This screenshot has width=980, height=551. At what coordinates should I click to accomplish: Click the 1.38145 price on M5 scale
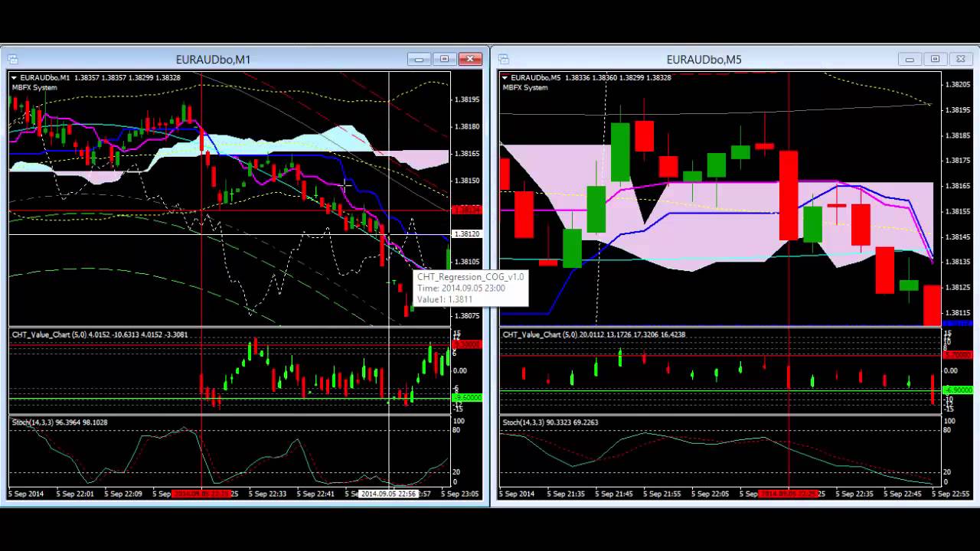click(x=959, y=236)
